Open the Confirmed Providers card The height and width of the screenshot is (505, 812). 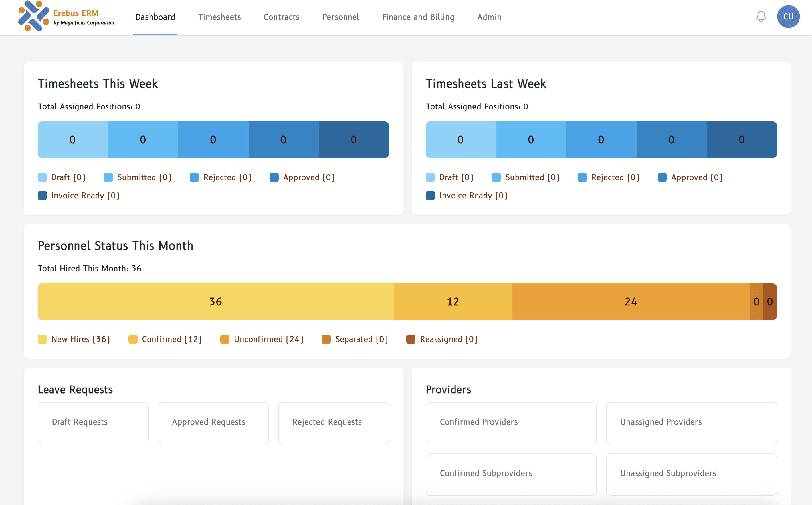[511, 423]
